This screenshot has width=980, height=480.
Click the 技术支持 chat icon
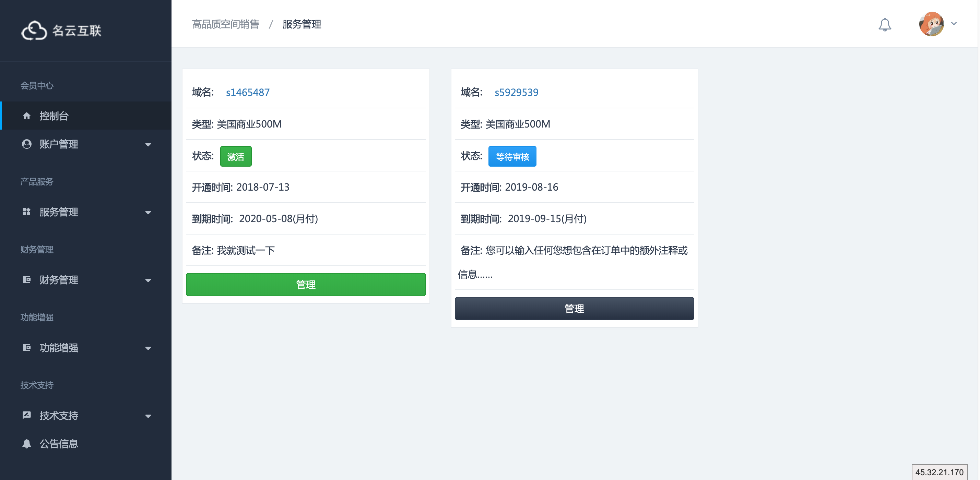click(27, 415)
